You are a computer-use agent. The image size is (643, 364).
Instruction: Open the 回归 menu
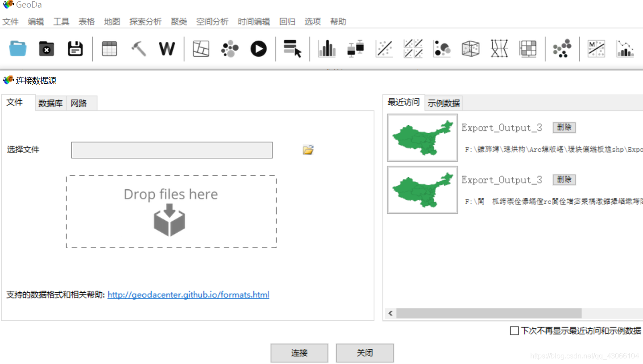click(287, 21)
